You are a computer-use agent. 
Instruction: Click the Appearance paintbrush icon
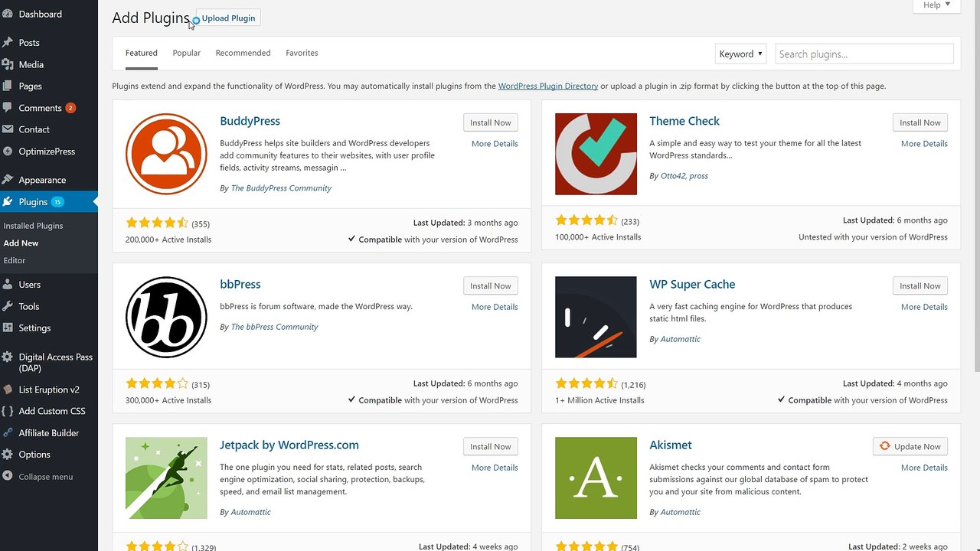tap(8, 180)
